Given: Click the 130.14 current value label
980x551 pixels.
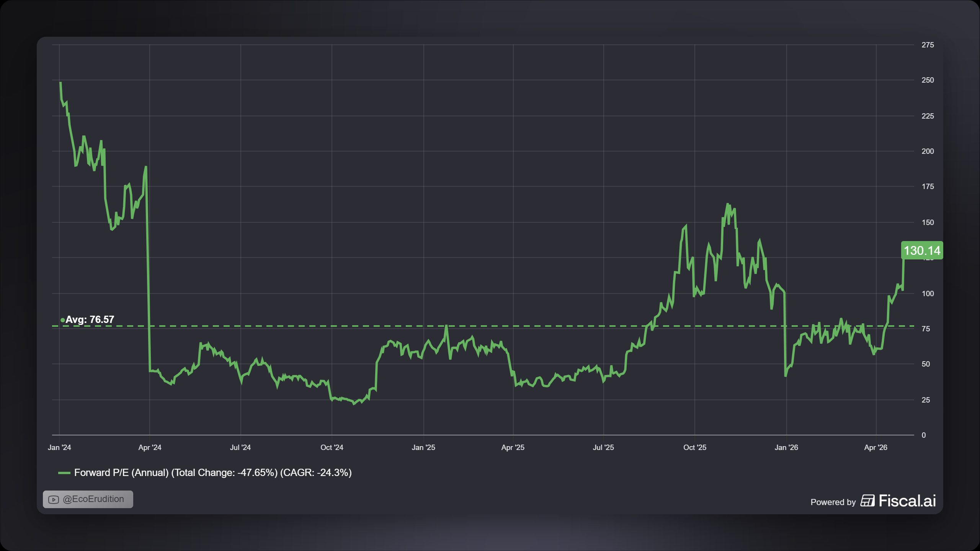Looking at the screenshot, I should (x=922, y=251).
